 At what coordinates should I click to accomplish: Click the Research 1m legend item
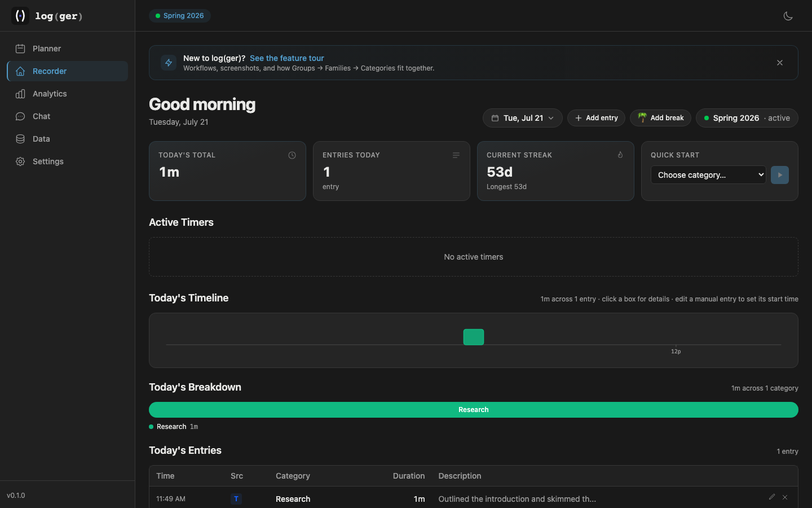tap(174, 427)
